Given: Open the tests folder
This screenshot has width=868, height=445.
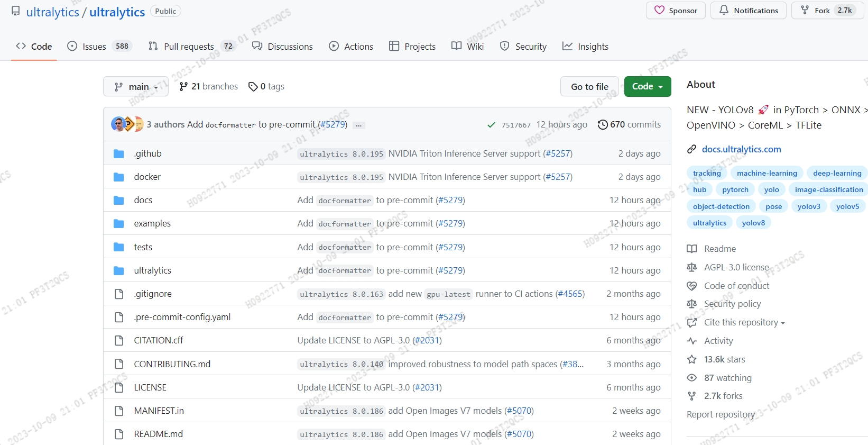Looking at the screenshot, I should coord(143,247).
